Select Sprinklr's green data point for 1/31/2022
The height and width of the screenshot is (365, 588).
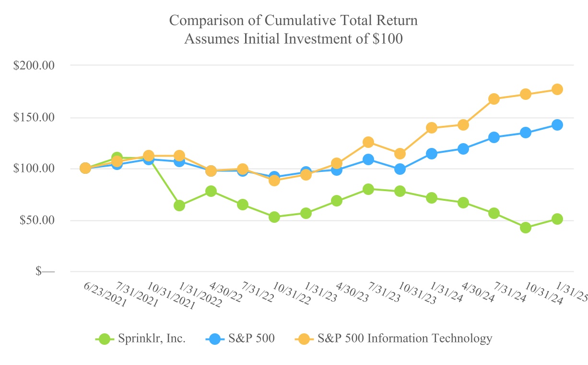(179, 206)
